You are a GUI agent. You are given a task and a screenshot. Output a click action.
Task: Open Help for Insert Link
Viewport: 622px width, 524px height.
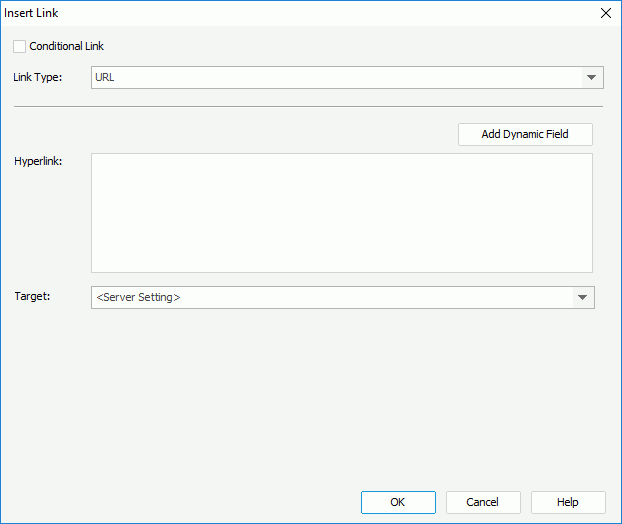568,502
